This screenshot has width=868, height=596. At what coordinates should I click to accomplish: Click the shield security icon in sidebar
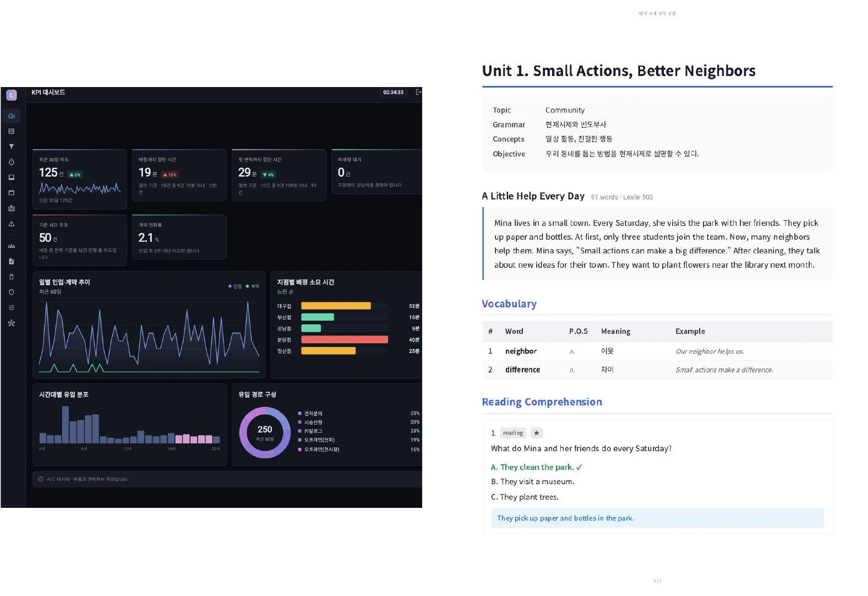point(12,292)
